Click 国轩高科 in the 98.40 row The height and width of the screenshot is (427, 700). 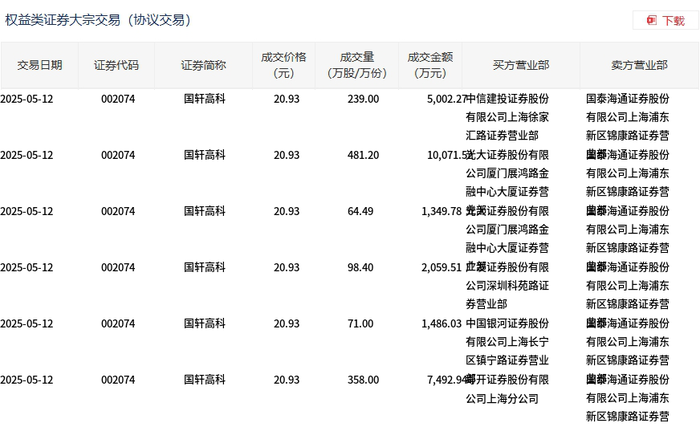click(x=204, y=267)
